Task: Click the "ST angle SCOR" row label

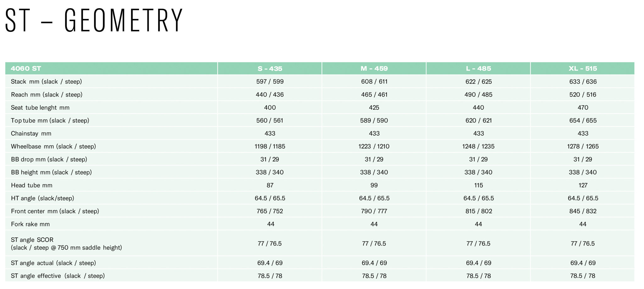Action: (x=32, y=240)
